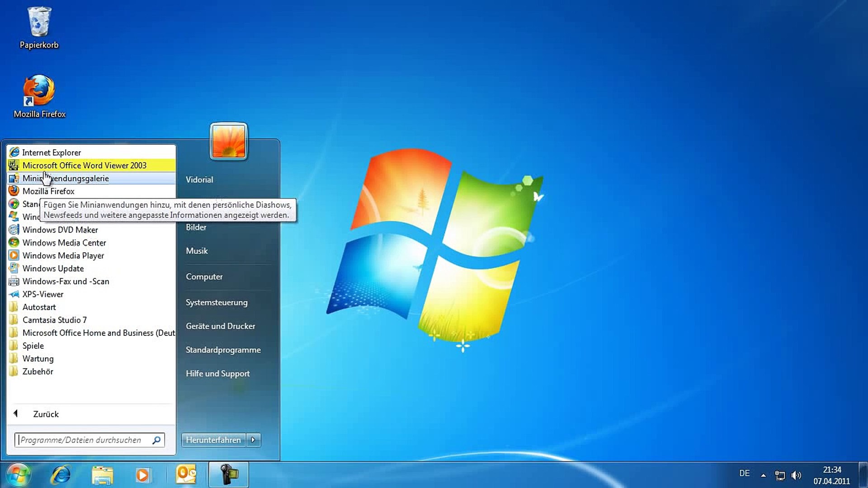Expand the Zubehör folder

(x=38, y=371)
